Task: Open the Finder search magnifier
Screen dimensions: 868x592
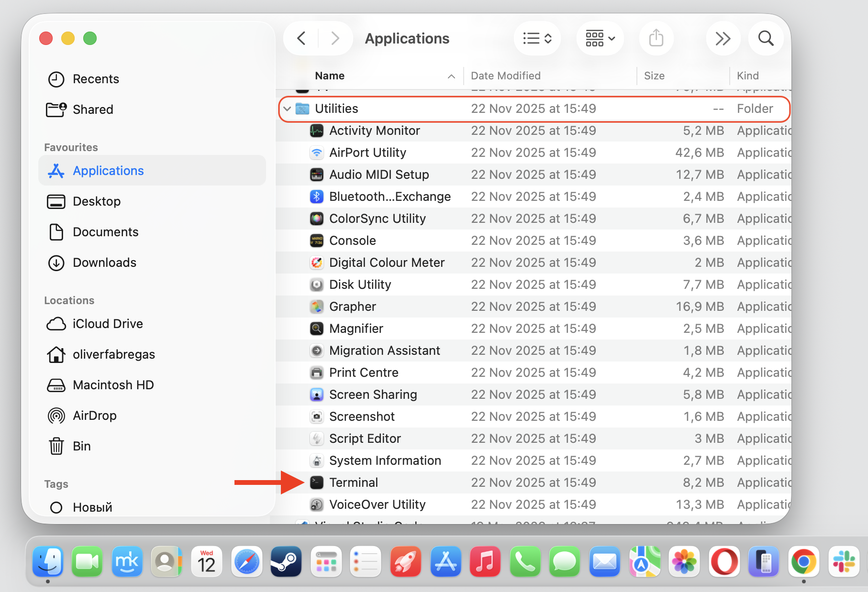Action: (766, 38)
